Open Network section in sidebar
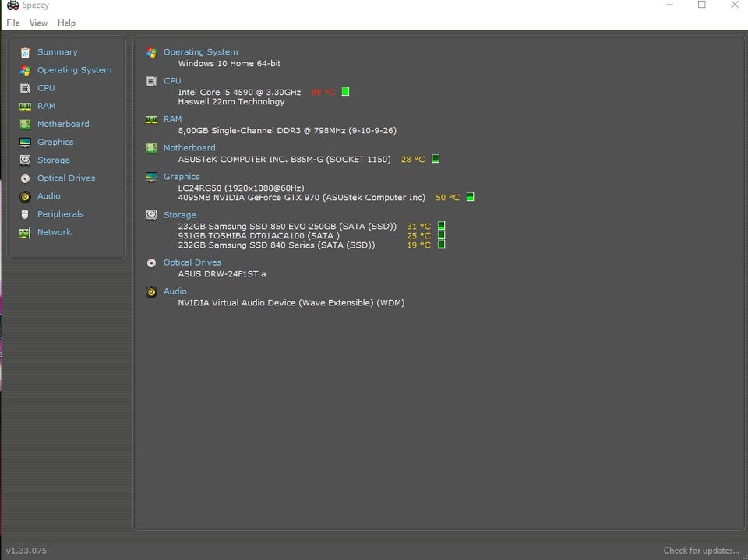This screenshot has width=748, height=560. click(55, 232)
